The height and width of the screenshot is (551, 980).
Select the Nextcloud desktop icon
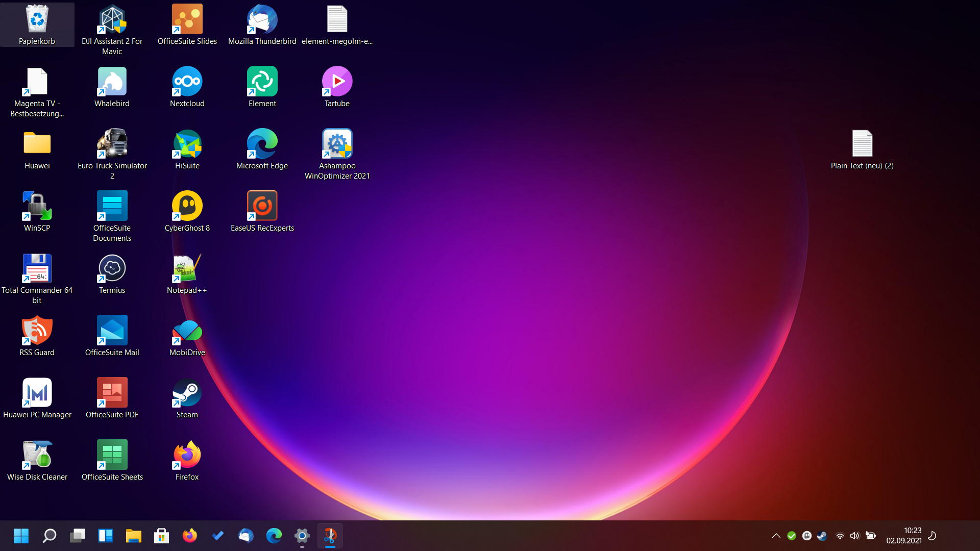pos(187,87)
